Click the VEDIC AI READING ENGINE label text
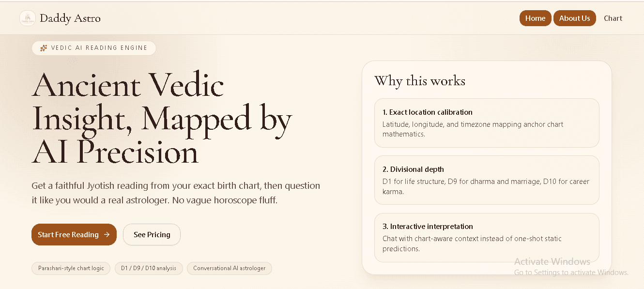 [x=99, y=48]
